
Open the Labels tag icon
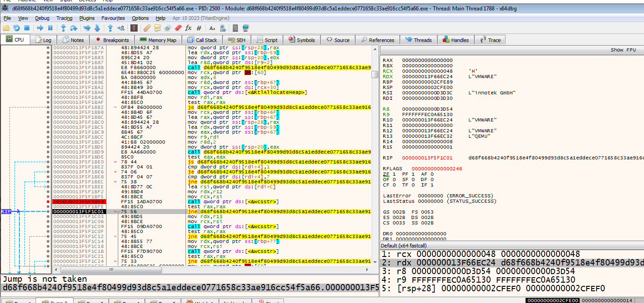pos(167,28)
